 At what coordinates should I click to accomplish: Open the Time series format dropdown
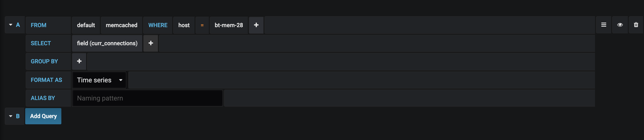(x=99, y=80)
